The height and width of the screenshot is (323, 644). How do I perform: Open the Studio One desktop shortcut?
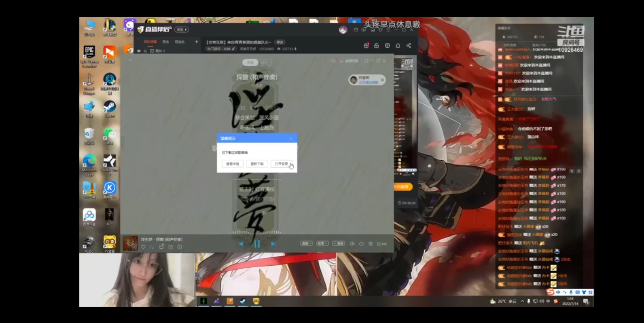tap(110, 165)
